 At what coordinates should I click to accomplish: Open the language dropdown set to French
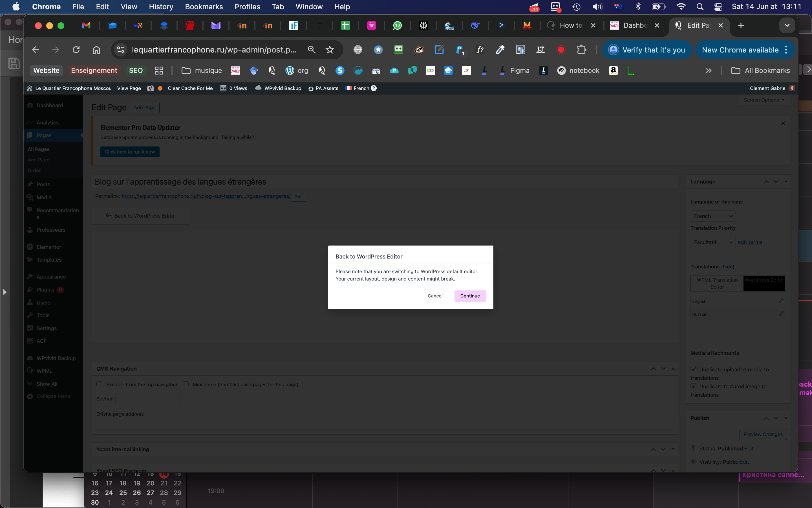713,216
